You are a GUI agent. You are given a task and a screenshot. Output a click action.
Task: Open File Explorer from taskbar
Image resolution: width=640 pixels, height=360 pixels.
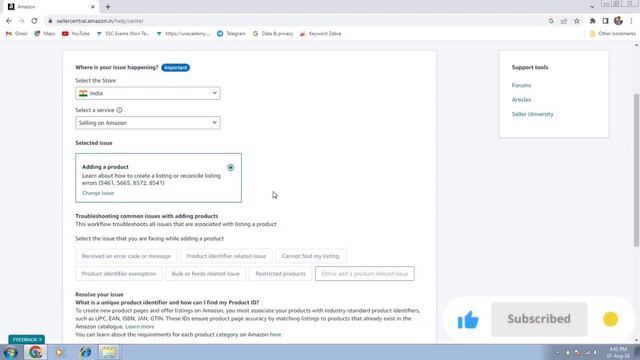click(x=109, y=352)
